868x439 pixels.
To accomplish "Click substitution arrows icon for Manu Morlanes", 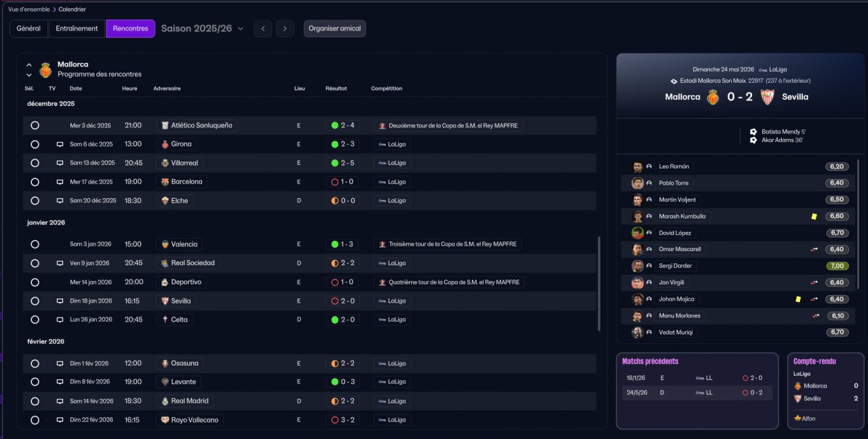I will pyautogui.click(x=816, y=316).
